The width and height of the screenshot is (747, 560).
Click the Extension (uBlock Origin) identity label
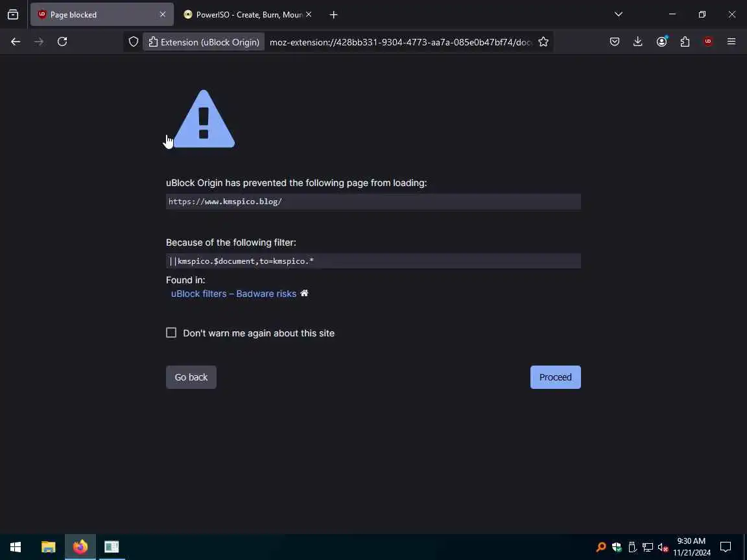[x=204, y=42]
